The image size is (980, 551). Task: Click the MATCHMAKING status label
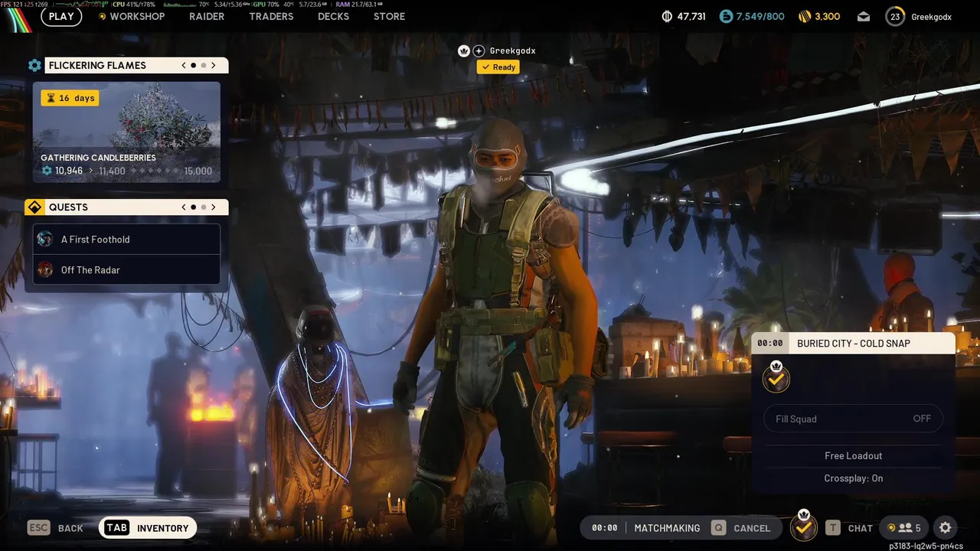pyautogui.click(x=667, y=528)
